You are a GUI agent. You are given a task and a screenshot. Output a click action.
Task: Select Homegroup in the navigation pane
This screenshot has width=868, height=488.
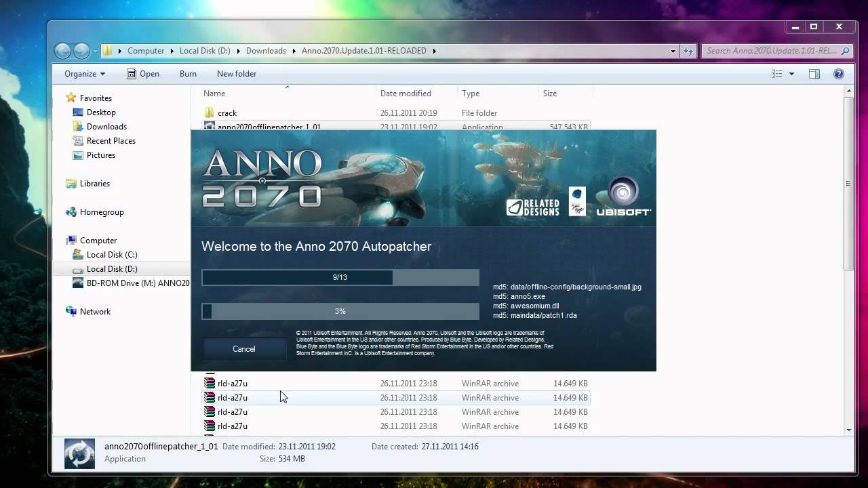coord(102,212)
